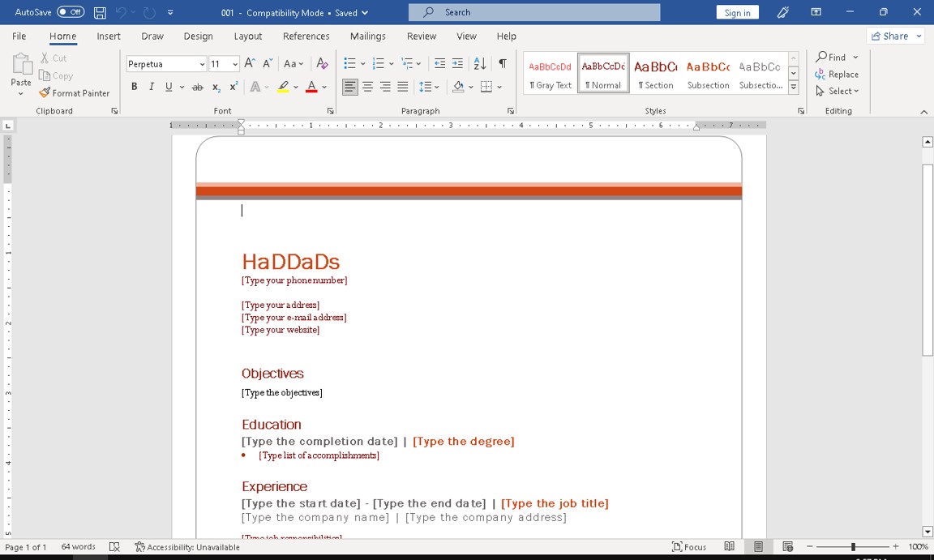934x560 pixels.
Task: Decrease font size with shrink icon
Action: (268, 64)
